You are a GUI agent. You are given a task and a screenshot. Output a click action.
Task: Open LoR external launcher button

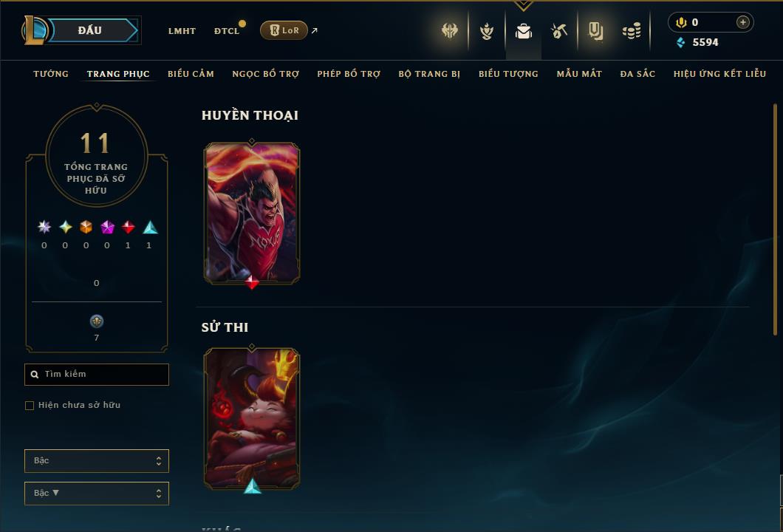tap(284, 30)
